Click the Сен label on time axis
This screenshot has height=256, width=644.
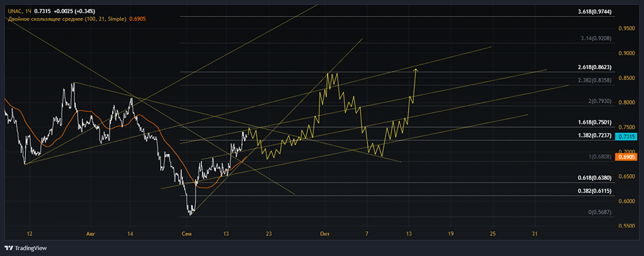coord(186,233)
